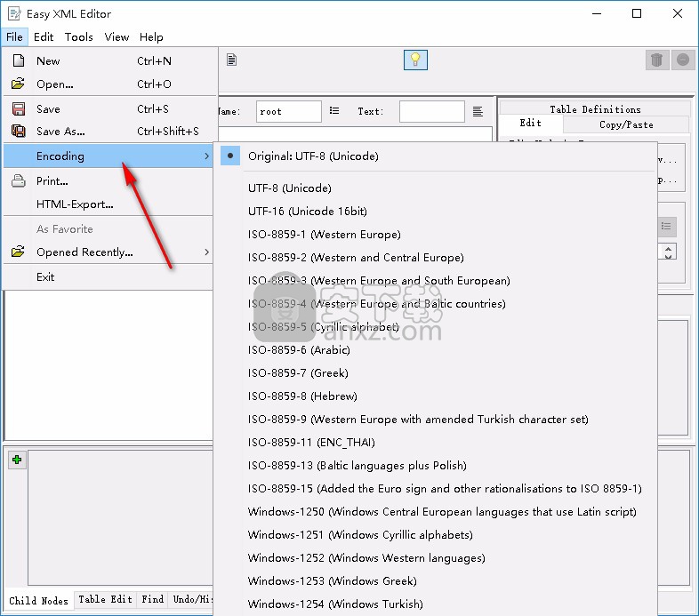Switch to the Find tab
This screenshot has width=699, height=616.
tap(152, 599)
